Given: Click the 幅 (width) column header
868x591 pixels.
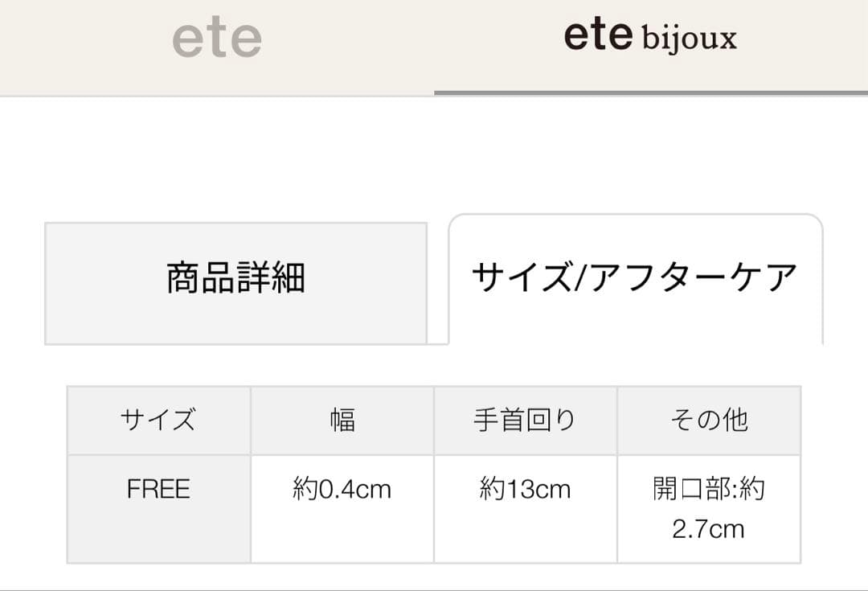Looking at the screenshot, I should coord(341,419).
